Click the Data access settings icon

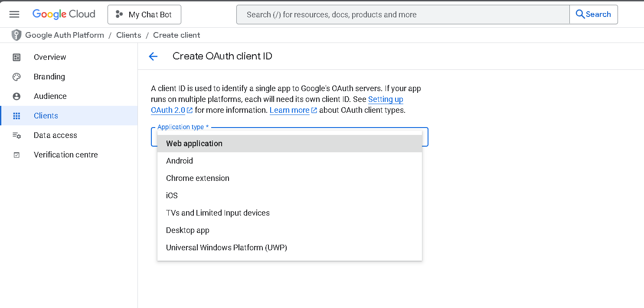[16, 135]
